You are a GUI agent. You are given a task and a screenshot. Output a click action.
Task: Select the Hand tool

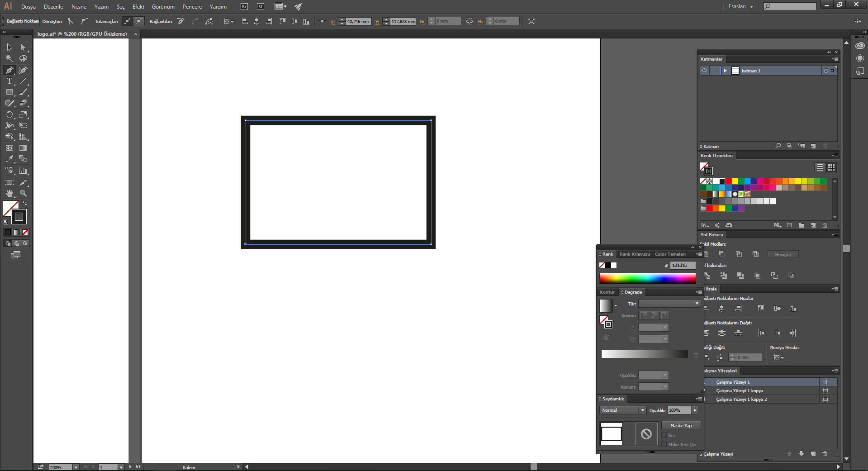9,193
